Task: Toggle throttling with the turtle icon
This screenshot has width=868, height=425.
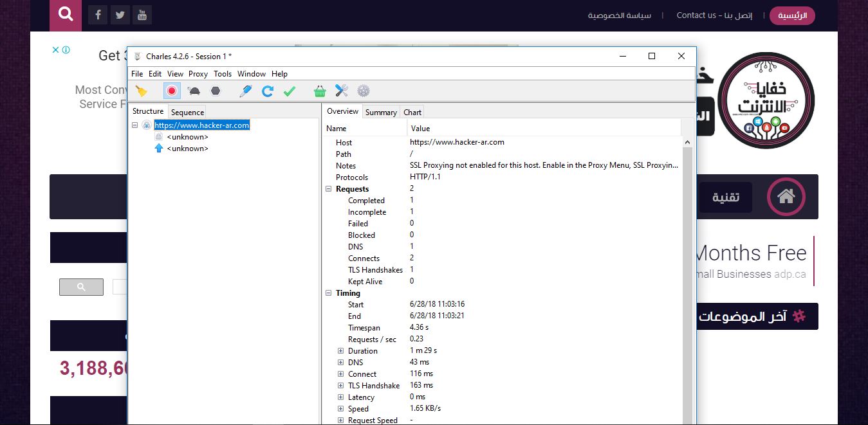Action: [x=194, y=91]
